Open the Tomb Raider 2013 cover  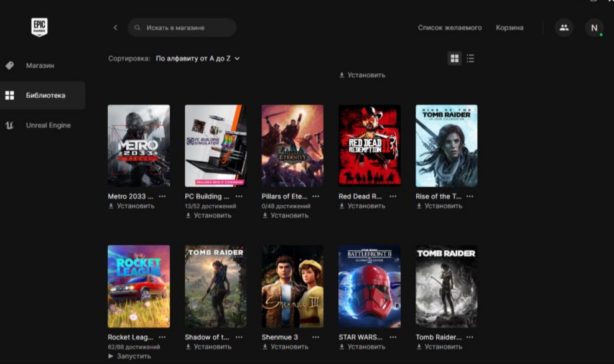tap(447, 286)
